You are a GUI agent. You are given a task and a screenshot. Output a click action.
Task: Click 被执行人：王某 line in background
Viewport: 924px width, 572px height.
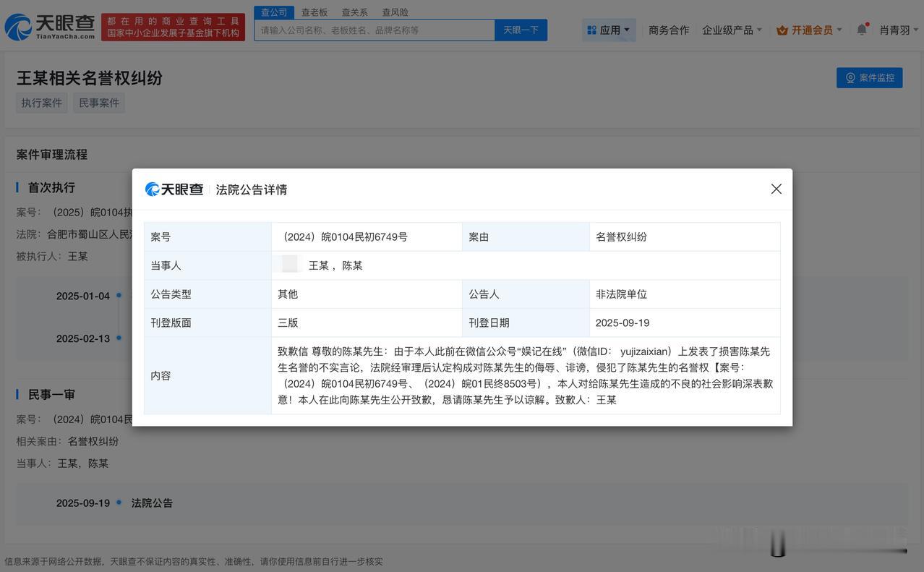click(x=52, y=256)
